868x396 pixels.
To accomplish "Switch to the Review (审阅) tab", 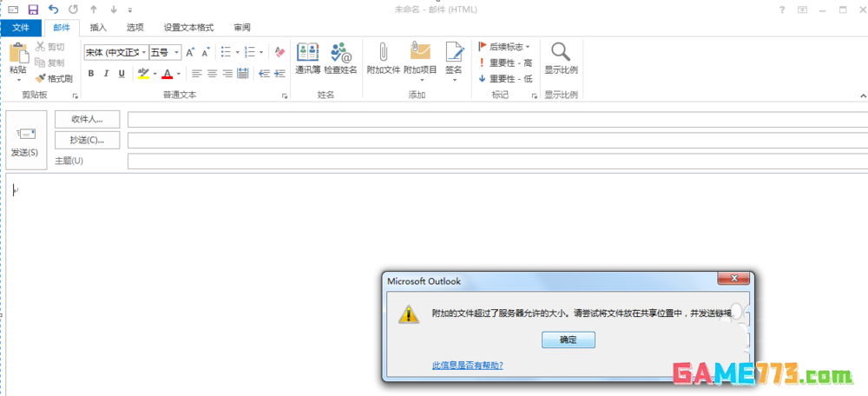I will 242,28.
